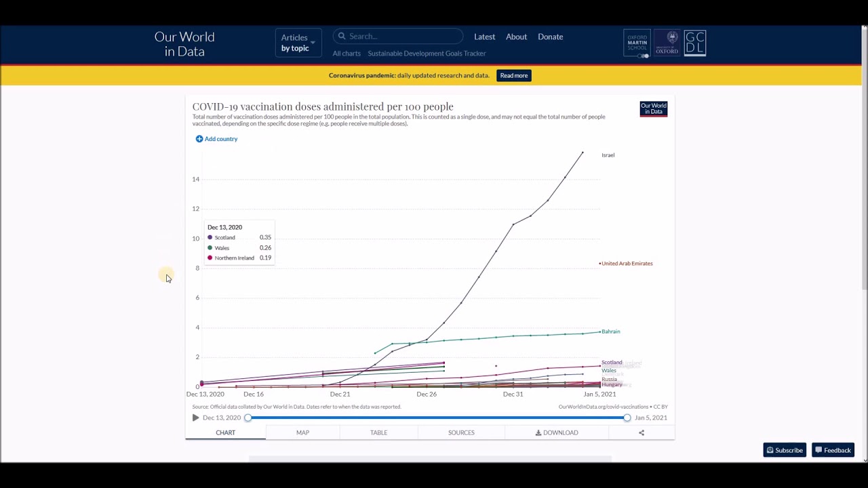Click the Our World in Data chart badge

pos(653,109)
